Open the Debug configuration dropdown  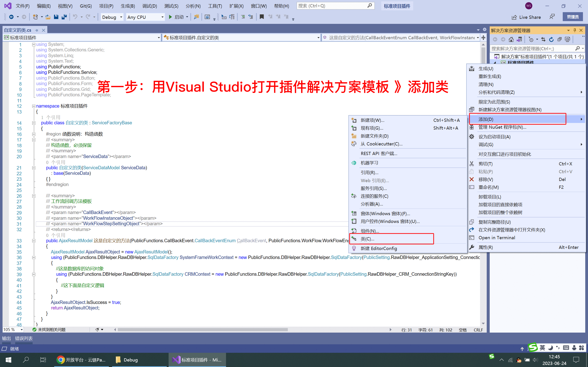112,17
